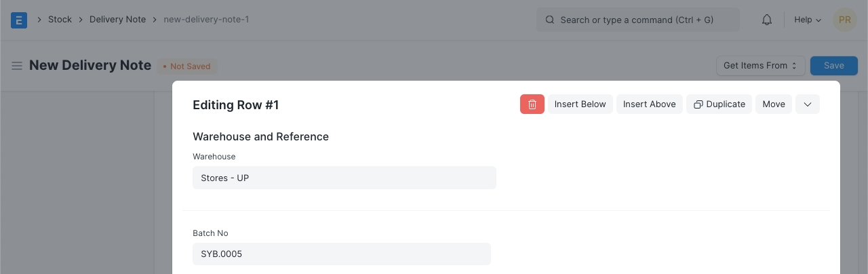Screen dimensions: 868x274
Task: Focus the Warehouse field showing Stores - UP
Action: point(344,178)
